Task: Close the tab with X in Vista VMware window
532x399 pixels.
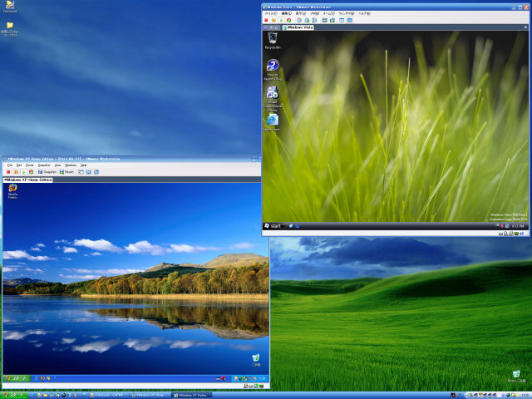Action: [x=525, y=27]
